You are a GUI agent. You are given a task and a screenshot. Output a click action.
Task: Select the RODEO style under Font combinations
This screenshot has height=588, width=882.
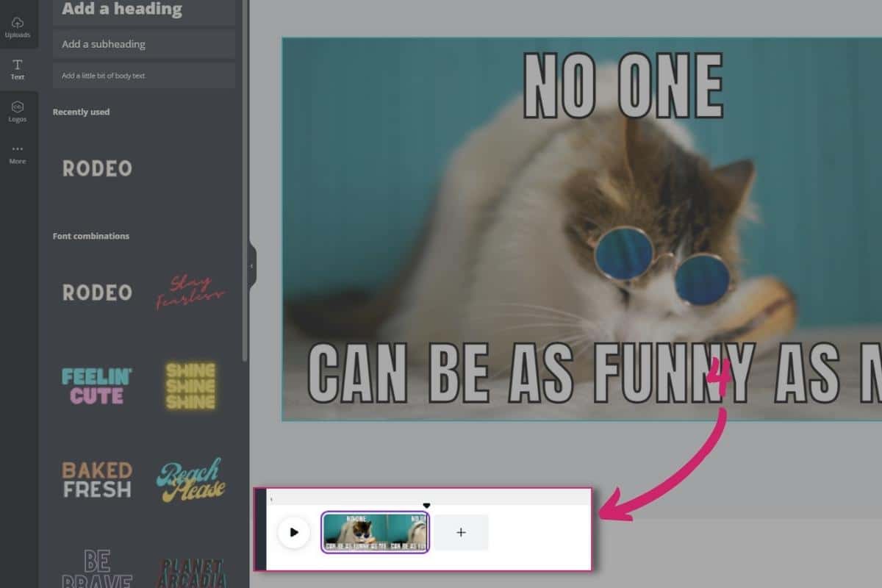(97, 293)
